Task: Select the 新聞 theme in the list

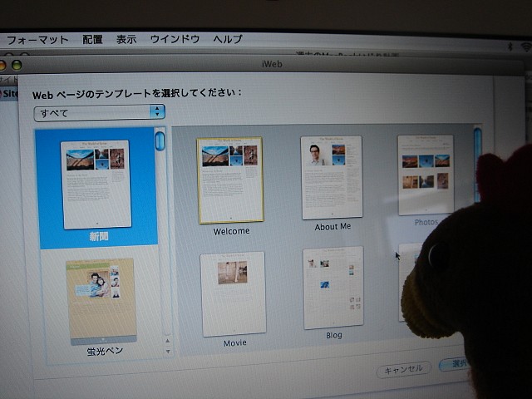Action: (96, 185)
